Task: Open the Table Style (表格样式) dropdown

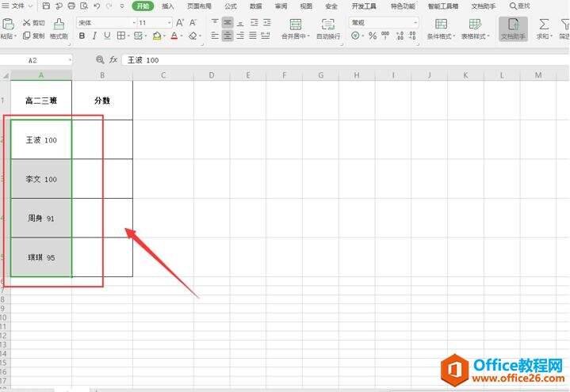Action: tap(476, 29)
